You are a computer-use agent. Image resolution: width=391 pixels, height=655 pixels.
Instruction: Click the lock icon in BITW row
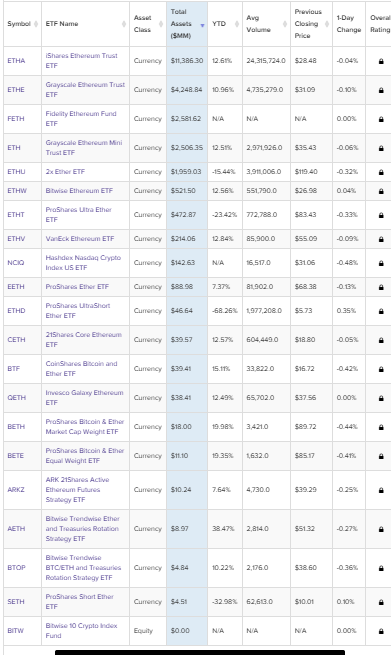point(381,631)
